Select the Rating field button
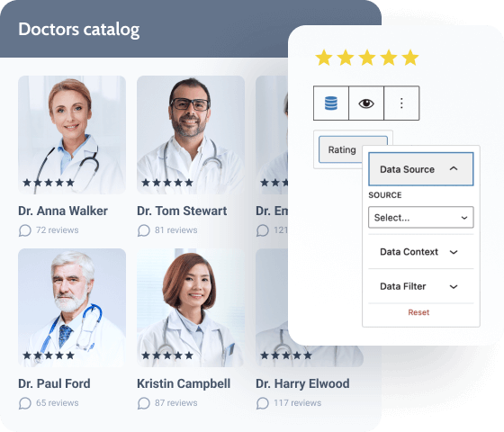Image resolution: width=504 pixels, height=432 pixels. [x=342, y=149]
